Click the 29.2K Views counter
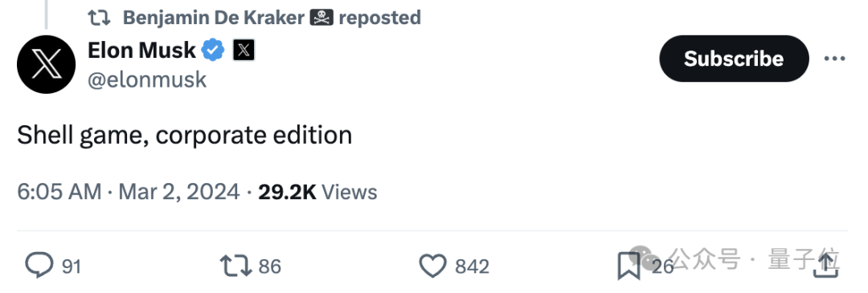868x293 pixels. point(317,192)
